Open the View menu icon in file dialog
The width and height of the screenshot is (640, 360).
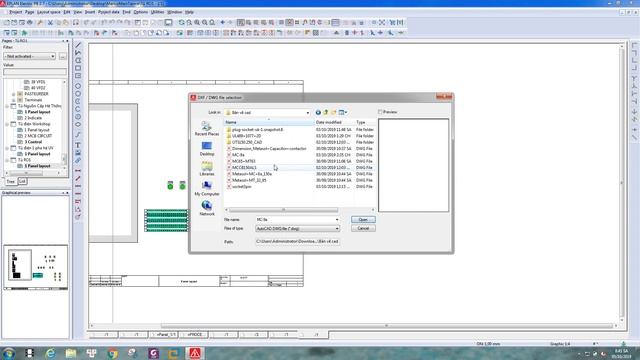343,112
